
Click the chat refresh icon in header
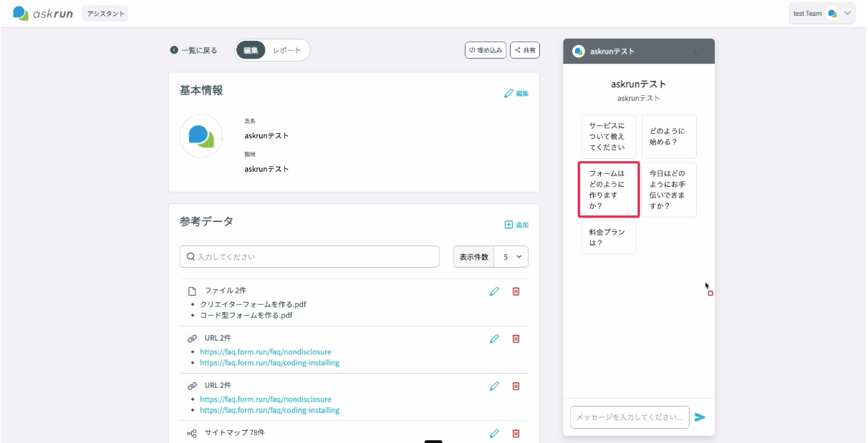tap(699, 52)
